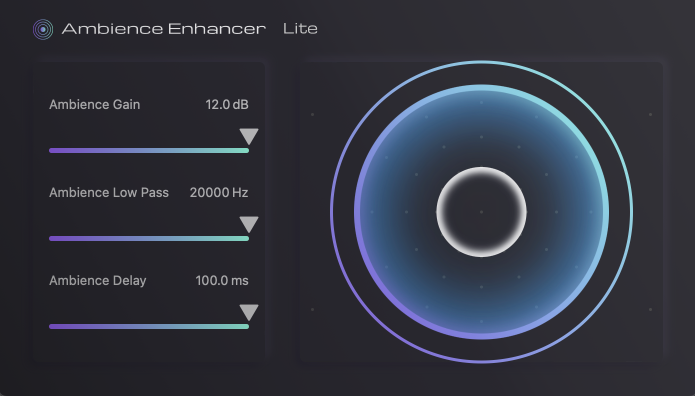
Task: Click the white center circle in visualizer
Action: coord(481,212)
